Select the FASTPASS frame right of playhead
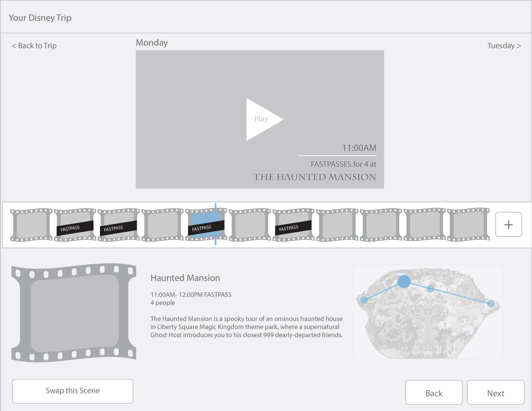The height and width of the screenshot is (411, 532). point(293,225)
